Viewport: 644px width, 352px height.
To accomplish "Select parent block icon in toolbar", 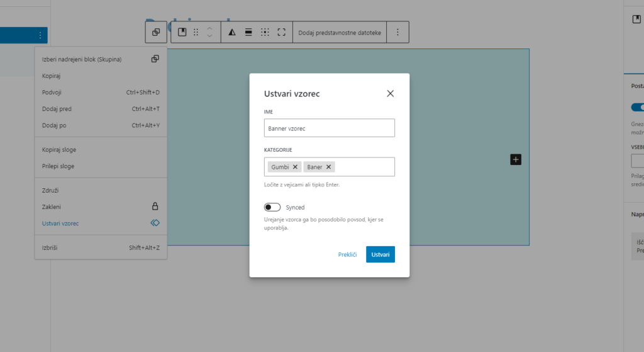I will coord(156,32).
